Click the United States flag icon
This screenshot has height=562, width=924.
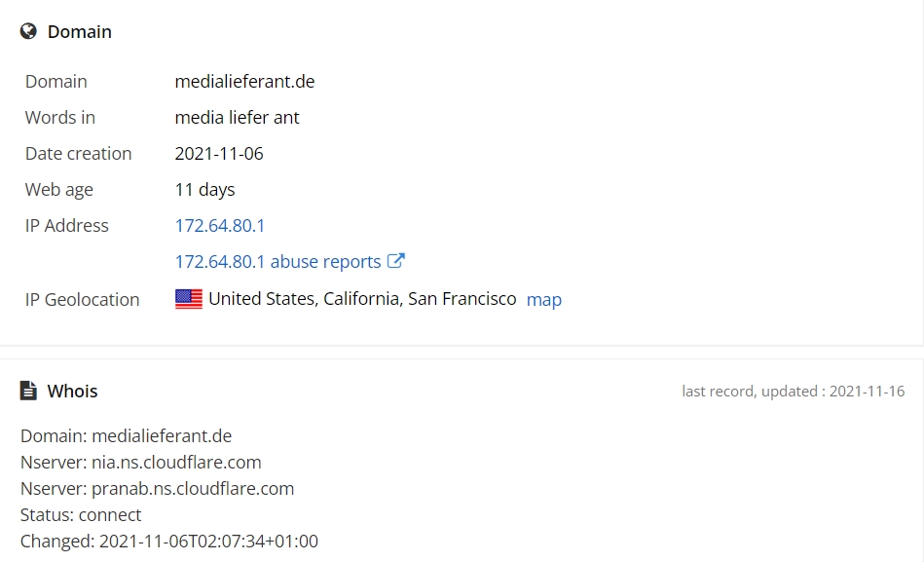tap(189, 299)
